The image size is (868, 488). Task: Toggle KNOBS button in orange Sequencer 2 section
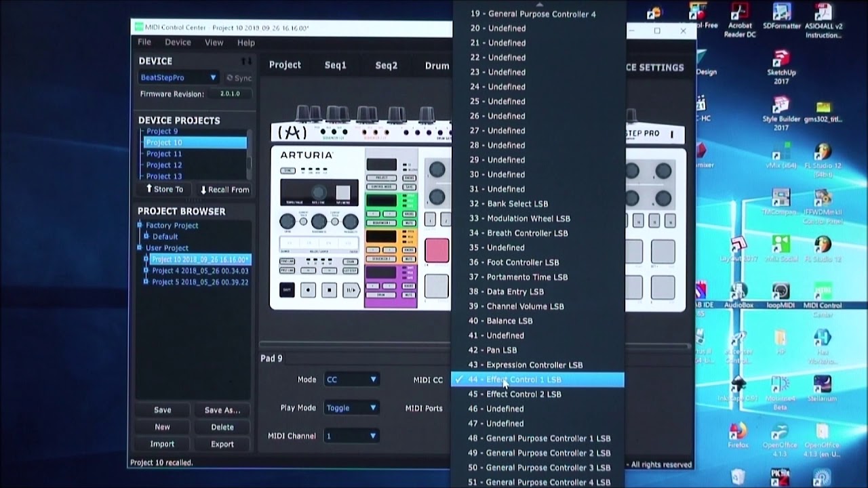(x=409, y=250)
